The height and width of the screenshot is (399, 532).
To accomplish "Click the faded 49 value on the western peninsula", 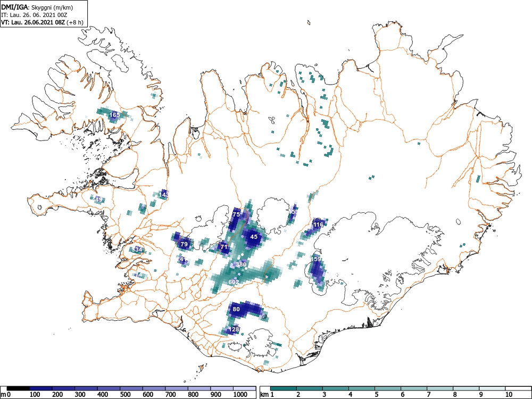I will click(98, 199).
